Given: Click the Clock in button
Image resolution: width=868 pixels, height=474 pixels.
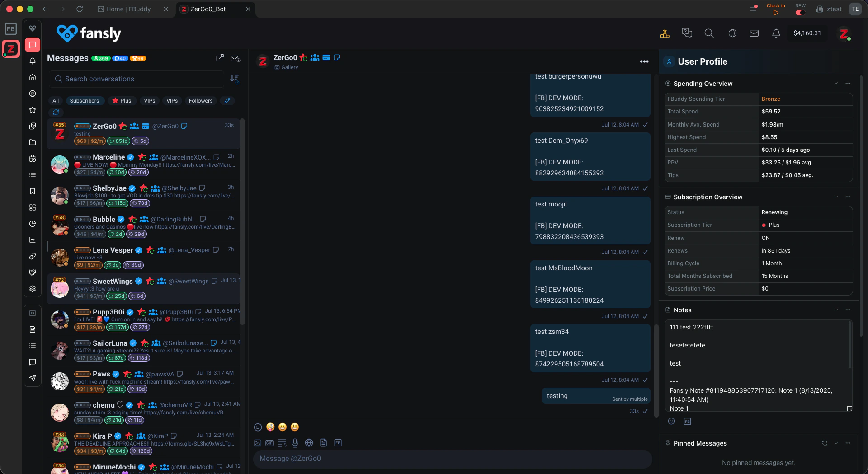Looking at the screenshot, I should 776,9.
